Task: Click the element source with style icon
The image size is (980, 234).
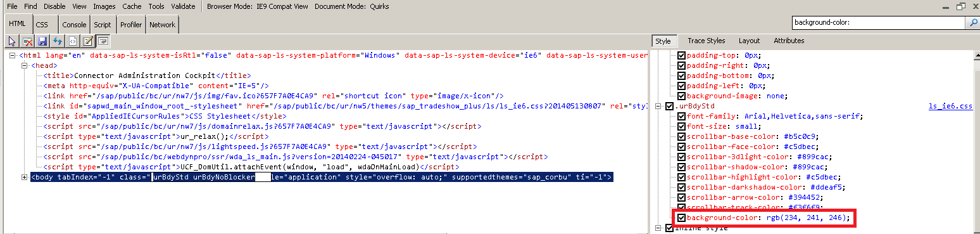Action: tap(73, 41)
